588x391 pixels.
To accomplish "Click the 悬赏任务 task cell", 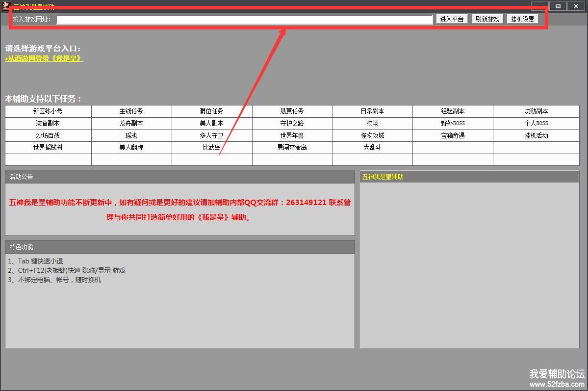I will click(292, 111).
